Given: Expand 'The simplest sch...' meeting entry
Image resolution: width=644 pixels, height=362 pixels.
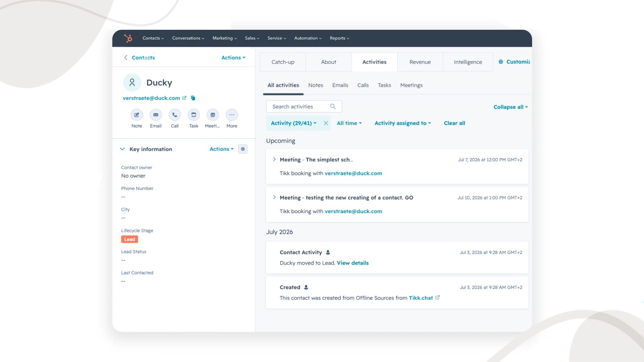Looking at the screenshot, I should click(x=275, y=159).
